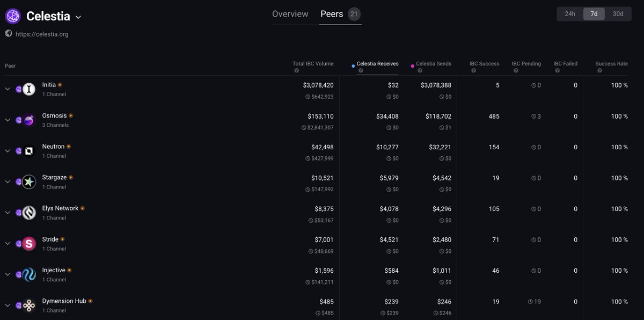Switch to the Overview tab
The width and height of the screenshot is (644, 320).
[290, 14]
